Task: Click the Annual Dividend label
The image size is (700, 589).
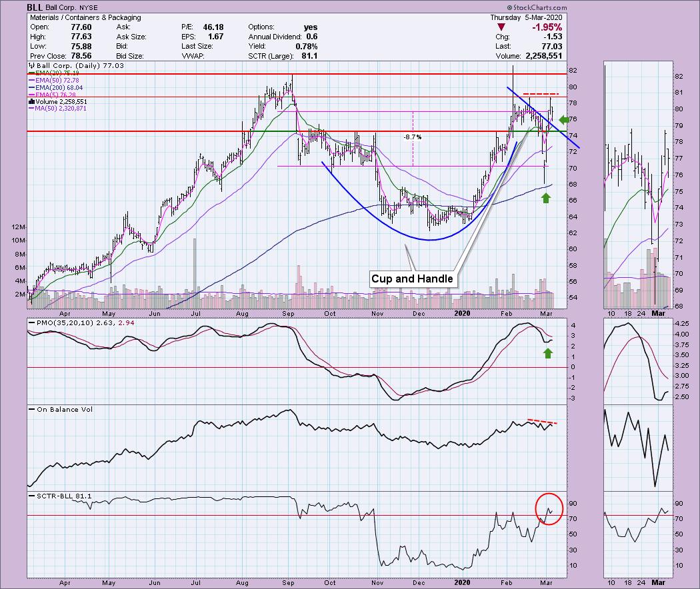Action: [275, 37]
